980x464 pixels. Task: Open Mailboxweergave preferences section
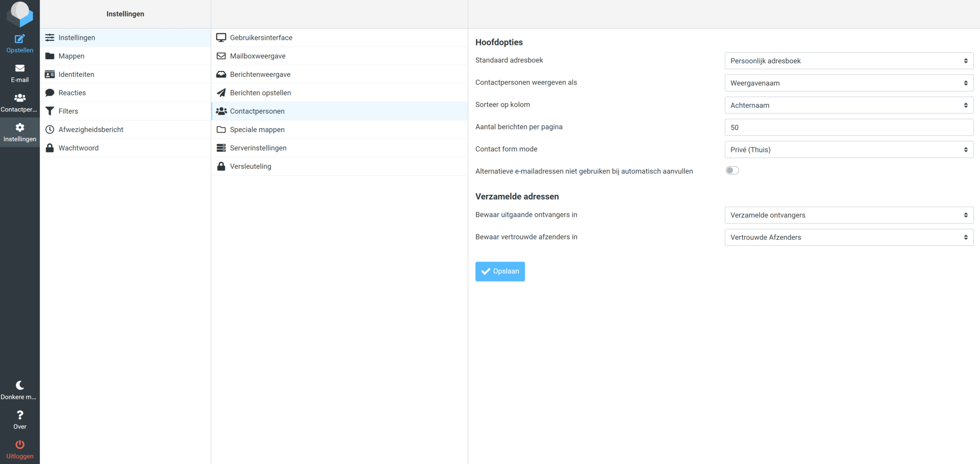point(339,56)
